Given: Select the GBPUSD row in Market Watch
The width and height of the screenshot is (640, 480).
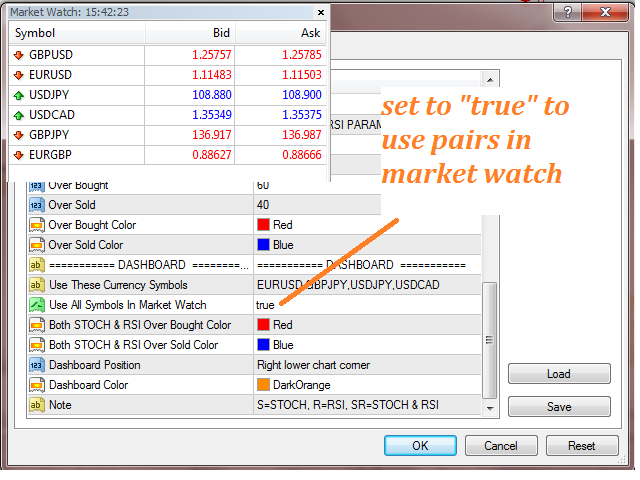Looking at the screenshot, I should (168, 55).
